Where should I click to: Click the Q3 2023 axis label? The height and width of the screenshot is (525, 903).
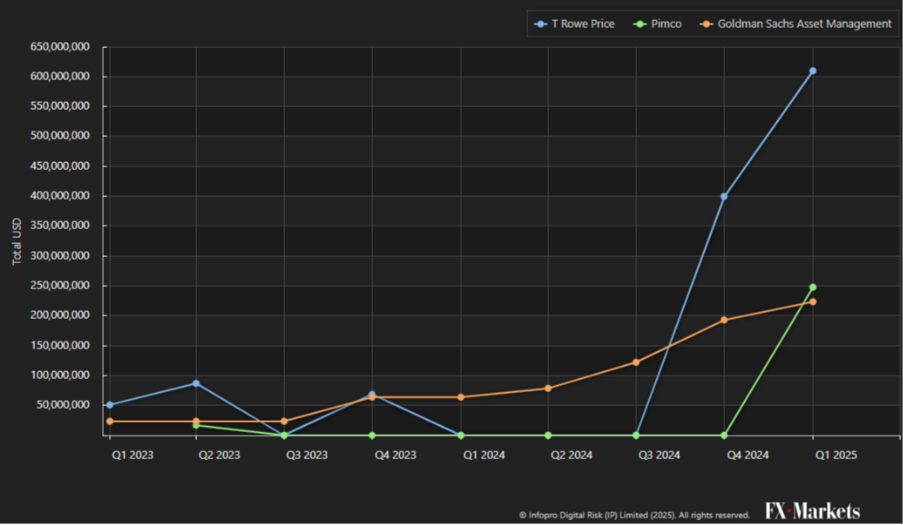coord(307,455)
